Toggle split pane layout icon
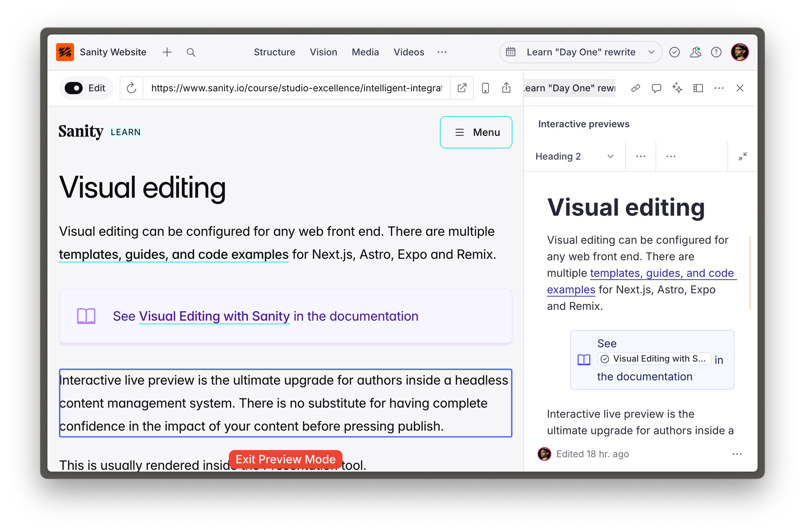 (x=698, y=88)
